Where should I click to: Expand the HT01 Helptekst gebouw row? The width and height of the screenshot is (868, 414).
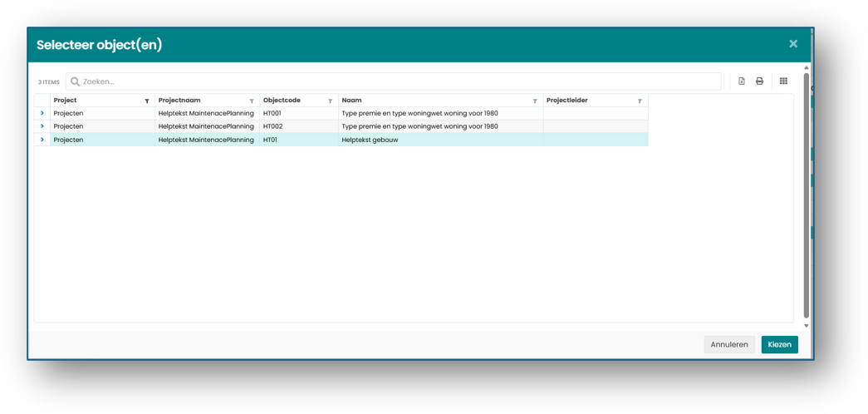tap(42, 140)
